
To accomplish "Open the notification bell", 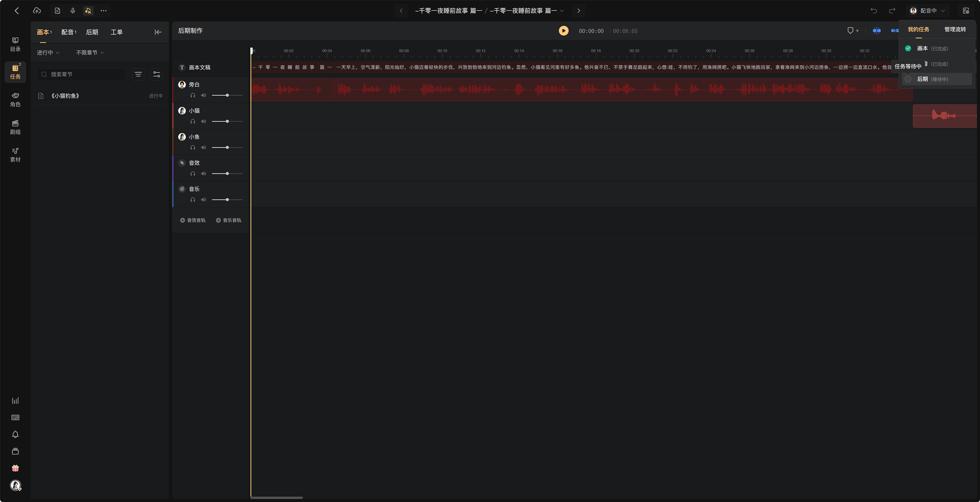I will [x=15, y=434].
